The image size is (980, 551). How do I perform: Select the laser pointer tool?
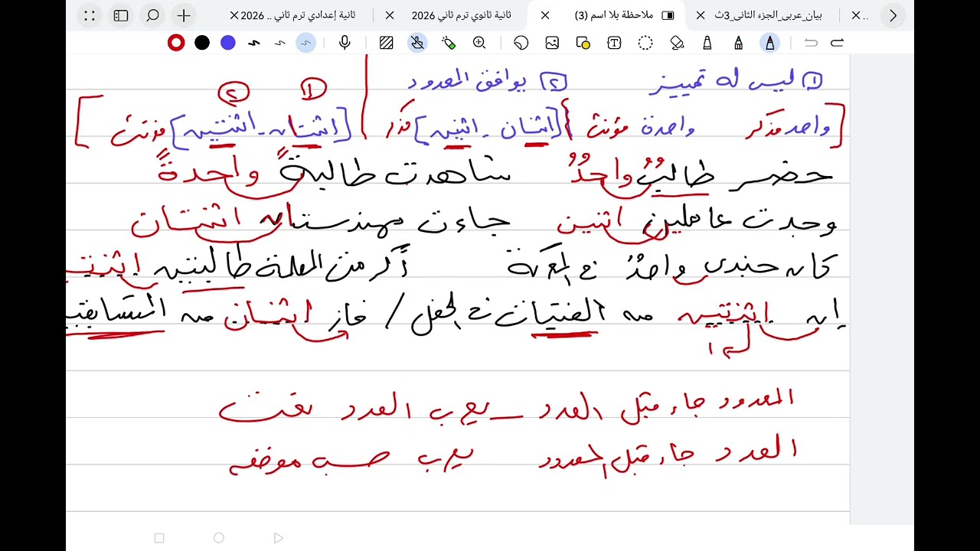[x=449, y=43]
